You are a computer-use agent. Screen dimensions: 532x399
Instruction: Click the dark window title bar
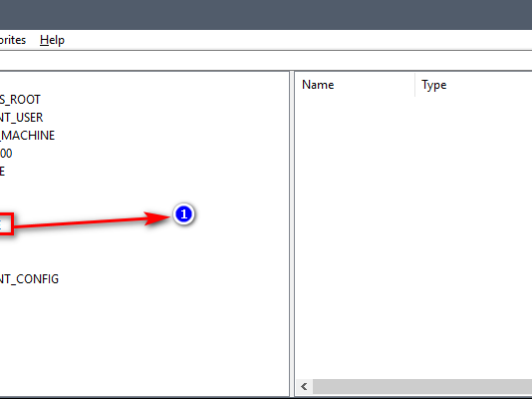point(266,15)
